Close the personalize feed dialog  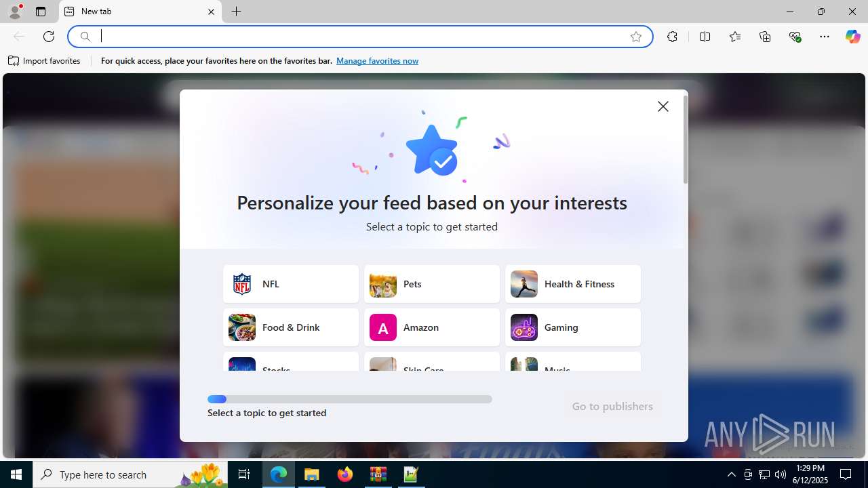tap(663, 106)
